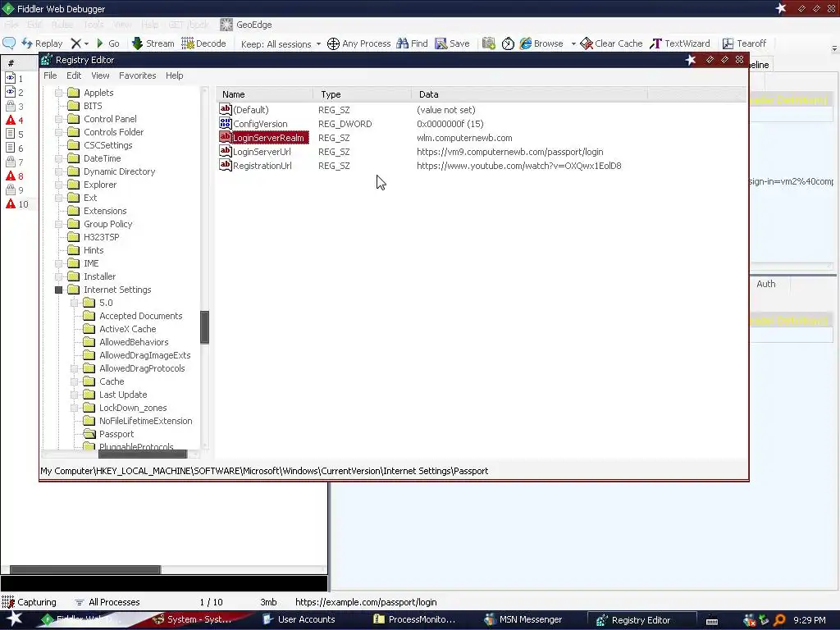840x630 pixels.
Task: Switch to the Auth tab in Fiddler
Action: tap(766, 284)
